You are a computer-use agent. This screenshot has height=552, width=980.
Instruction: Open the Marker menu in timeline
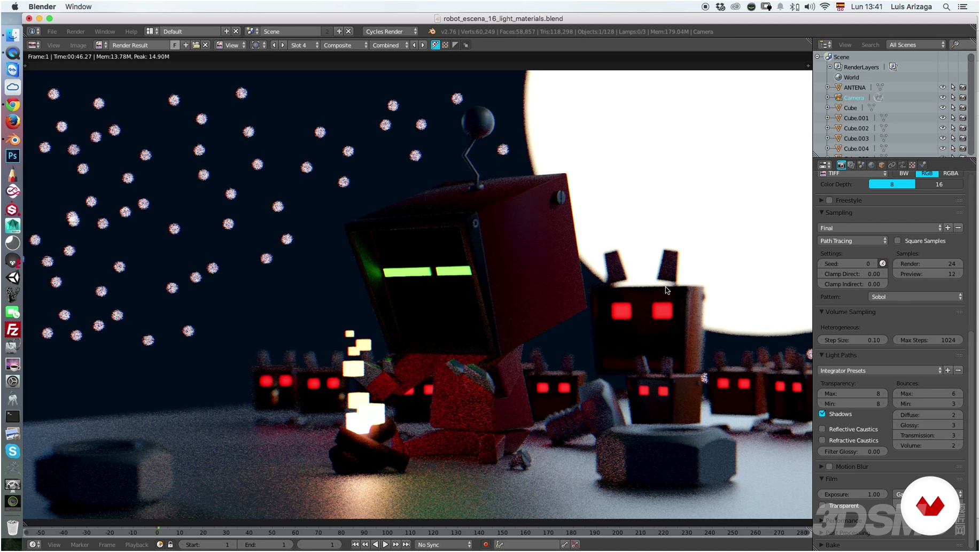(x=80, y=545)
